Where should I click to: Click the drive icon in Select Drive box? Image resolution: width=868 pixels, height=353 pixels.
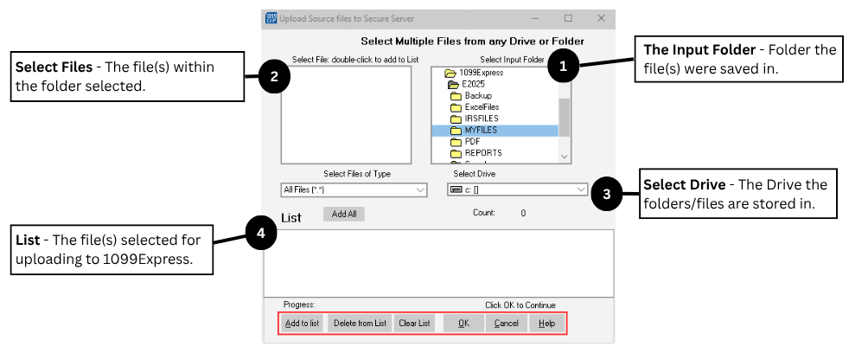point(456,190)
